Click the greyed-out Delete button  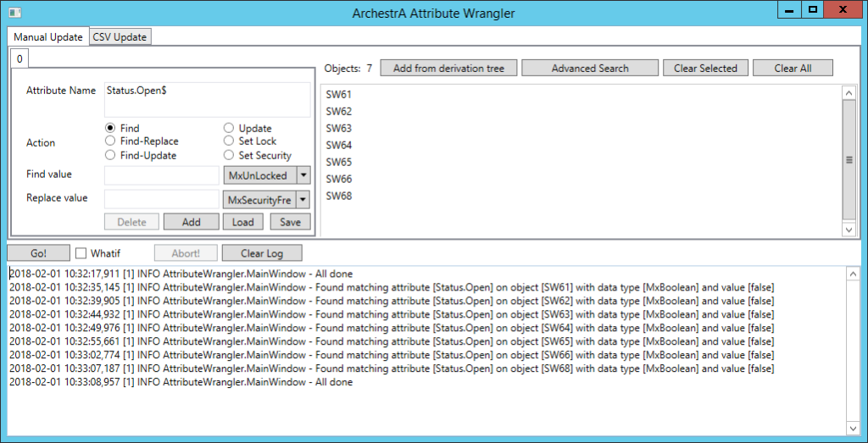click(x=131, y=222)
